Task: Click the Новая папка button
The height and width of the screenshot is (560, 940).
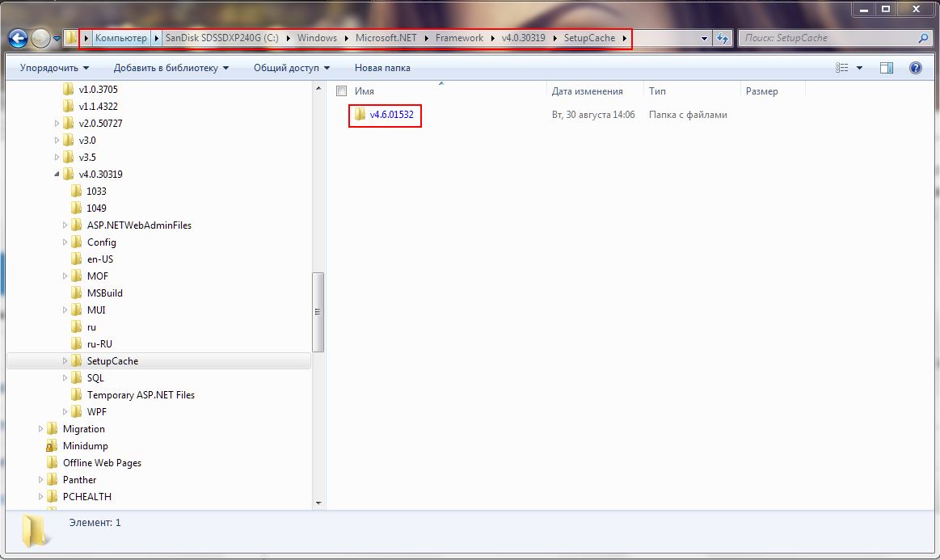Action: click(382, 68)
